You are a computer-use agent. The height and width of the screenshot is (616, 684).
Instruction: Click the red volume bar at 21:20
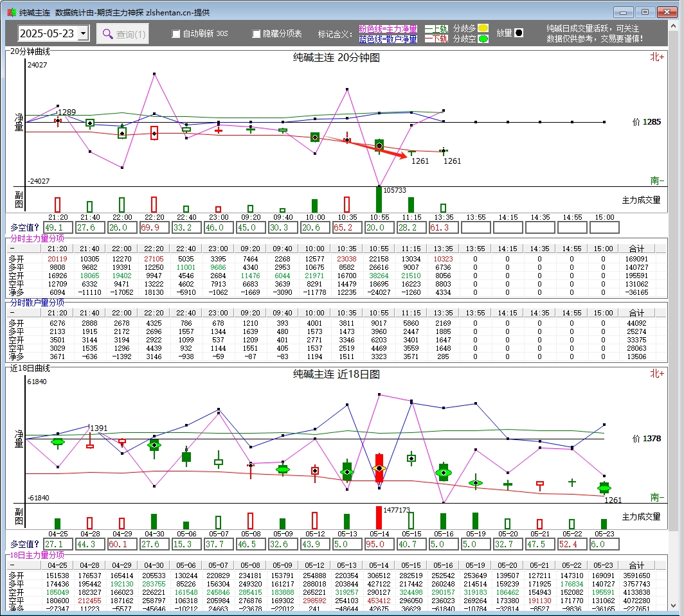pyautogui.click(x=58, y=205)
